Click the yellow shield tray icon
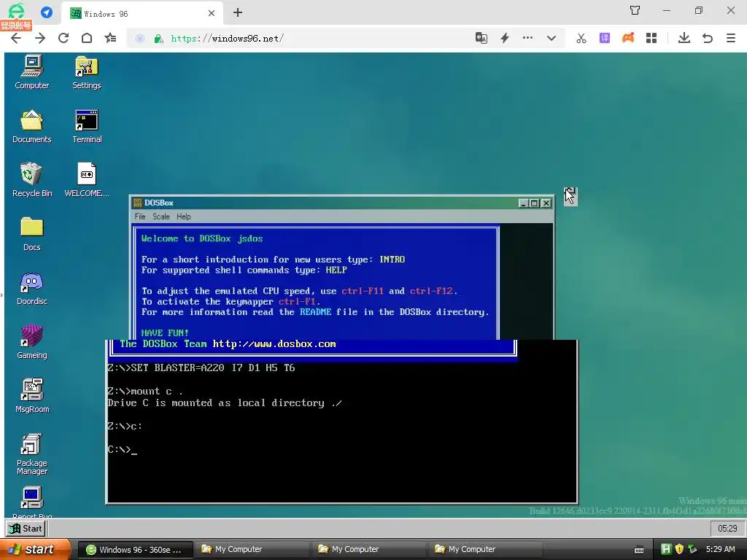The height and width of the screenshot is (560, 747). point(679,550)
